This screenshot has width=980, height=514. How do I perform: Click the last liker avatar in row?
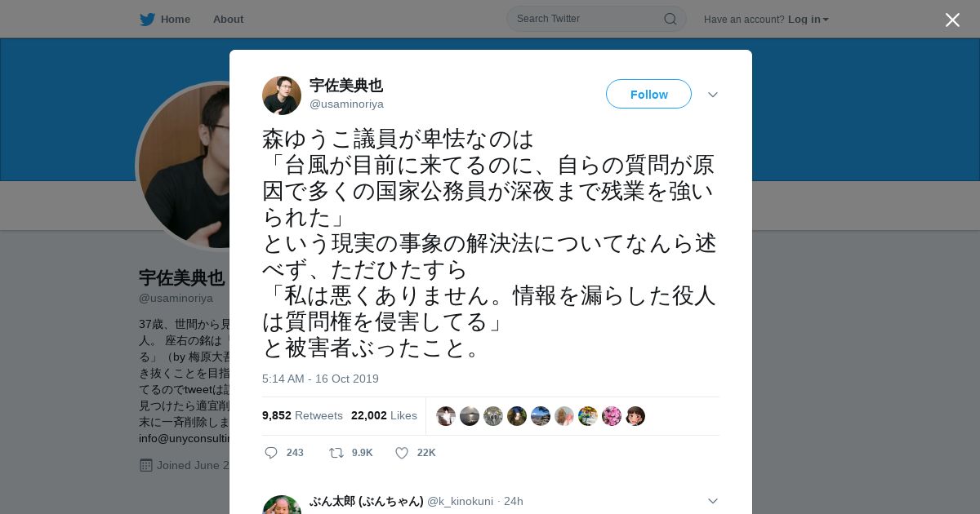point(635,416)
